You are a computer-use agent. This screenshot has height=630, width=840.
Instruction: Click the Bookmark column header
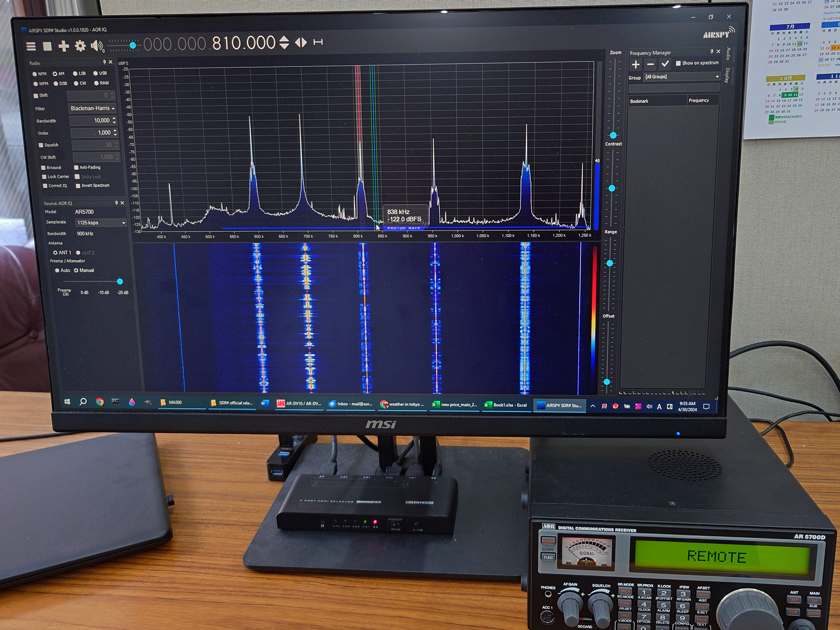[657, 101]
